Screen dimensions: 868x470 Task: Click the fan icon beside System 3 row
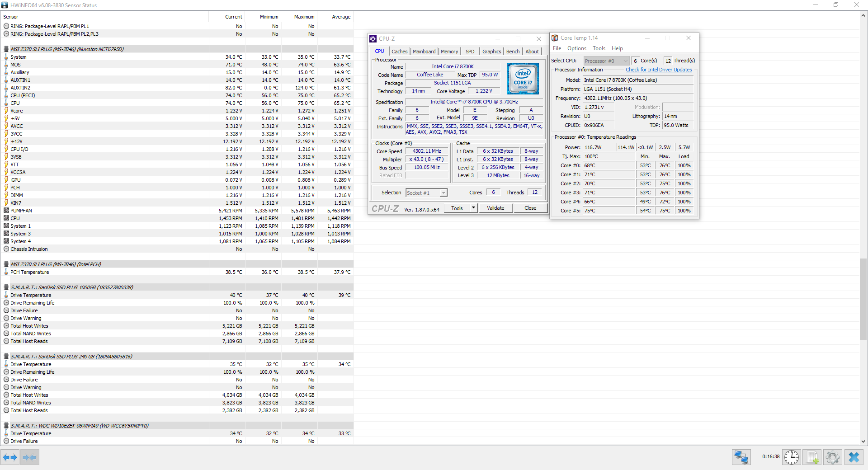click(6, 234)
